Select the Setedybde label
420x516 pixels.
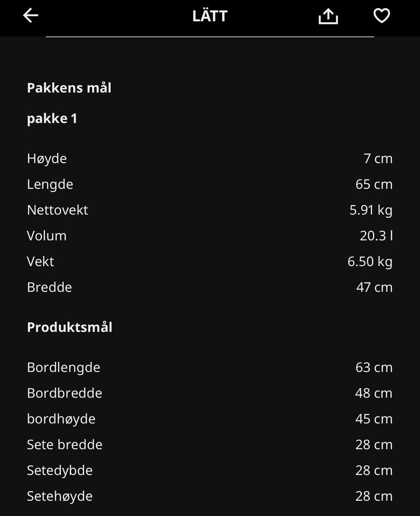point(60,471)
